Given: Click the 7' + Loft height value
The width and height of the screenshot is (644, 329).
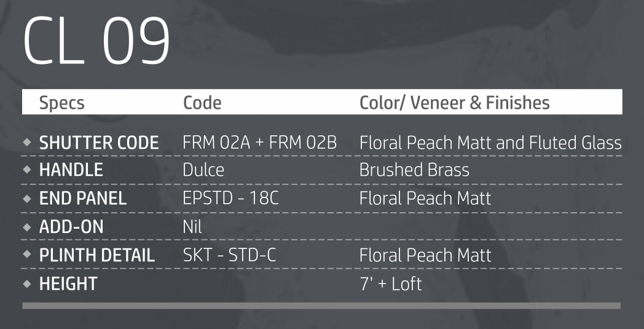Looking at the screenshot, I should click(x=390, y=283).
